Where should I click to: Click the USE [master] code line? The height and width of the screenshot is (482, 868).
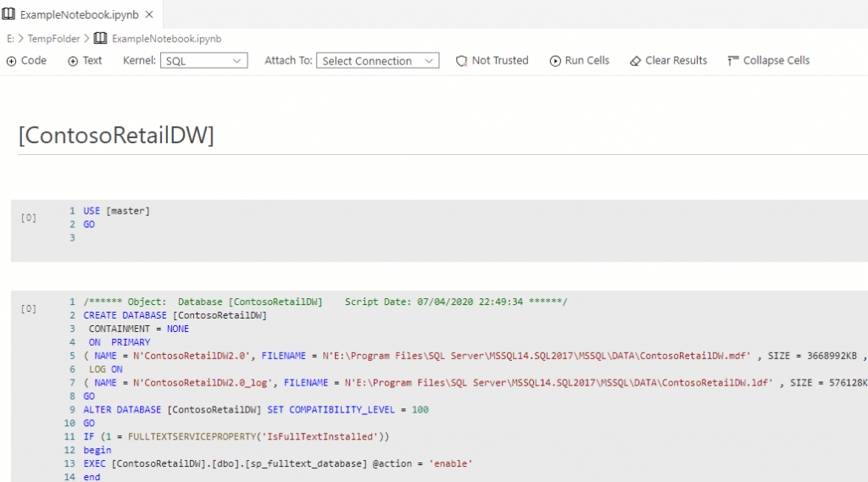pyautogui.click(x=117, y=211)
